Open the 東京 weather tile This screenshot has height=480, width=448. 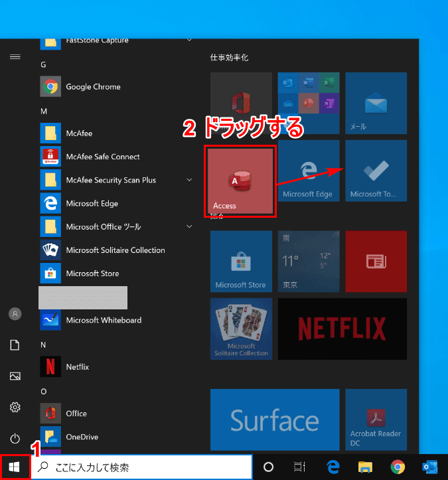pyautogui.click(x=309, y=262)
